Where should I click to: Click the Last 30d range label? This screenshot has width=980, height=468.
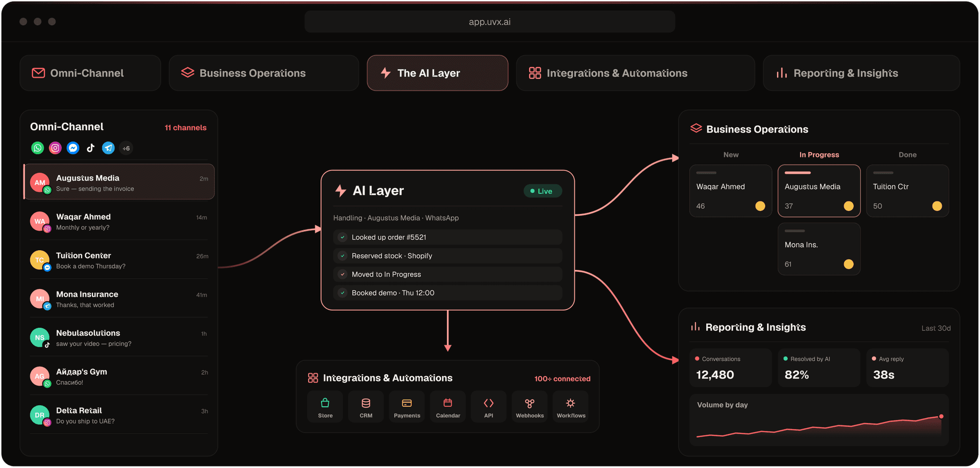click(x=936, y=328)
